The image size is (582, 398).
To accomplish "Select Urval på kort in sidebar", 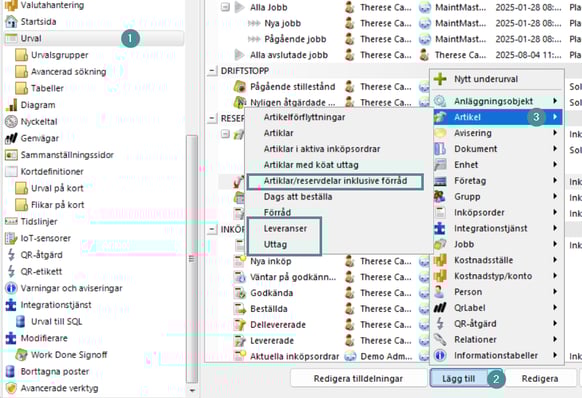I will [x=49, y=188].
